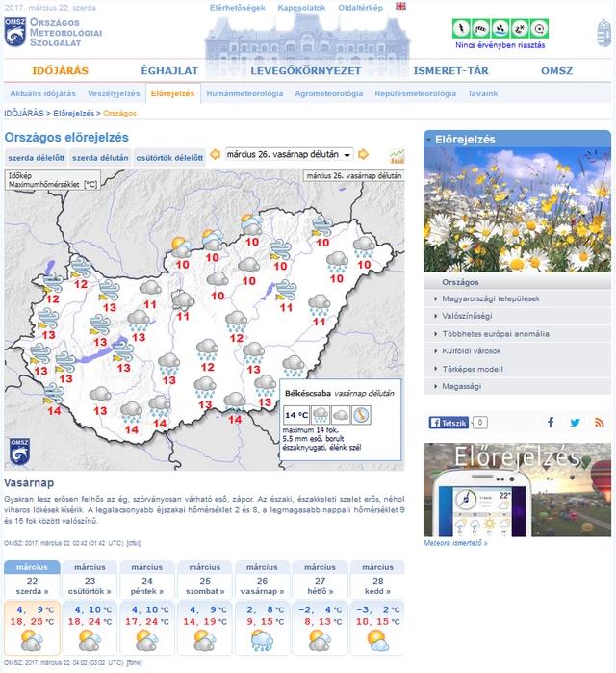Click the OMSZ logo on the map
The height and width of the screenshot is (673, 616).
(19, 452)
